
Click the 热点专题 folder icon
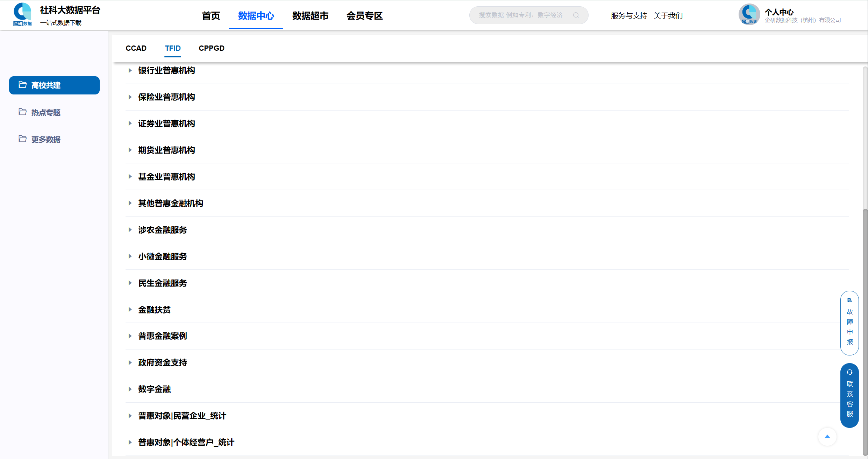click(23, 112)
